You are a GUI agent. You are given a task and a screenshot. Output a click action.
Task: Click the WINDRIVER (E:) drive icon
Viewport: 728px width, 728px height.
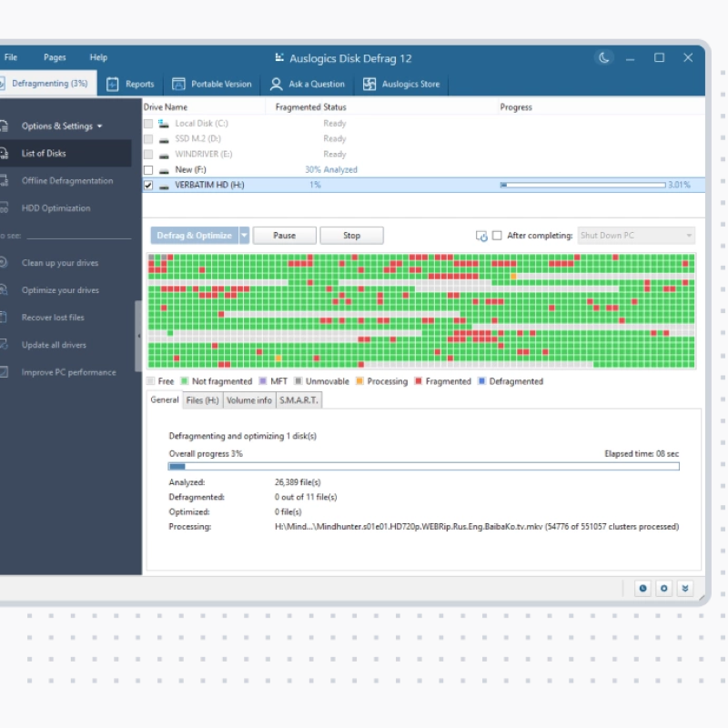click(164, 155)
